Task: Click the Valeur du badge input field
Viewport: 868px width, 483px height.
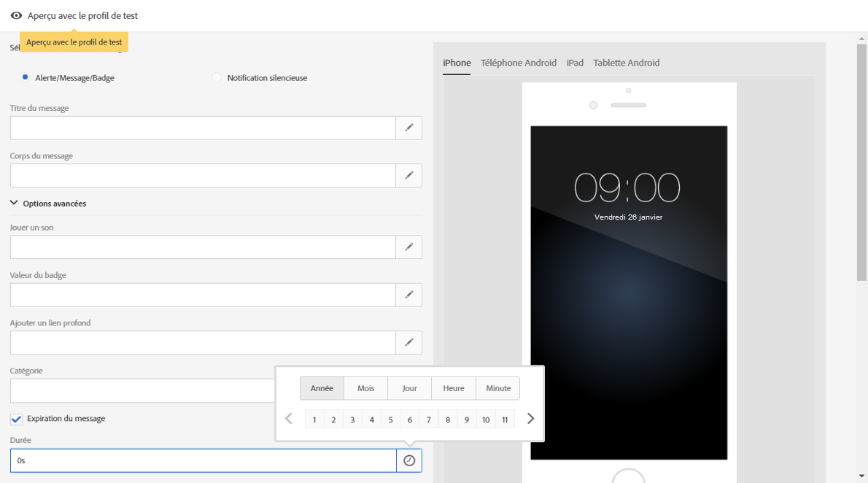Action: (203, 295)
